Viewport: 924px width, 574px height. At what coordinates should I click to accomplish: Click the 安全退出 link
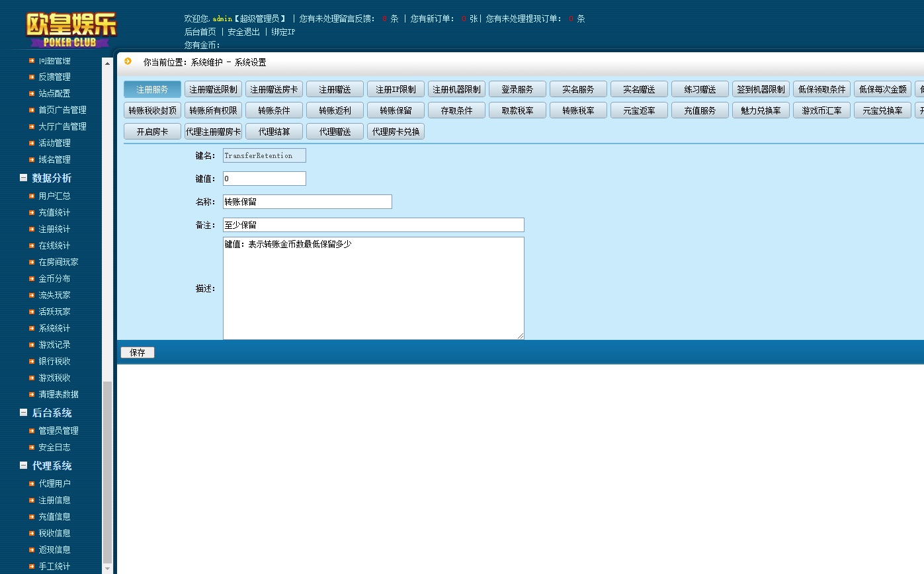(x=243, y=32)
